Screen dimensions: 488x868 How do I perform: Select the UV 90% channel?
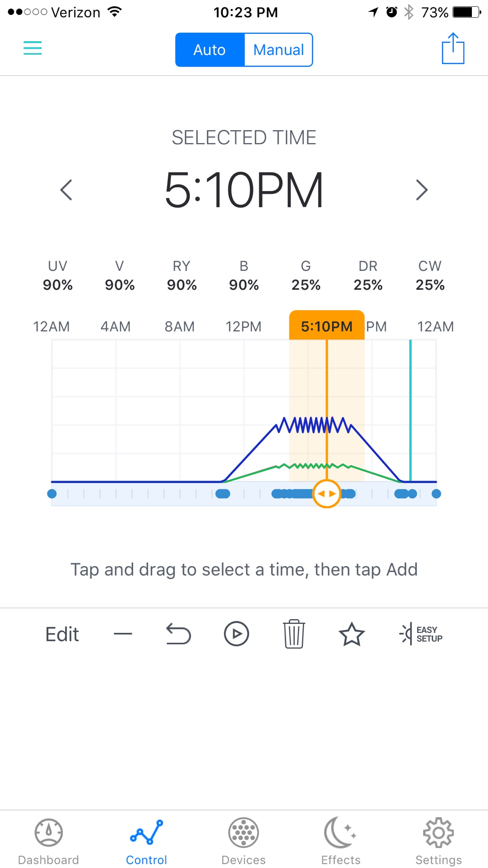point(58,275)
